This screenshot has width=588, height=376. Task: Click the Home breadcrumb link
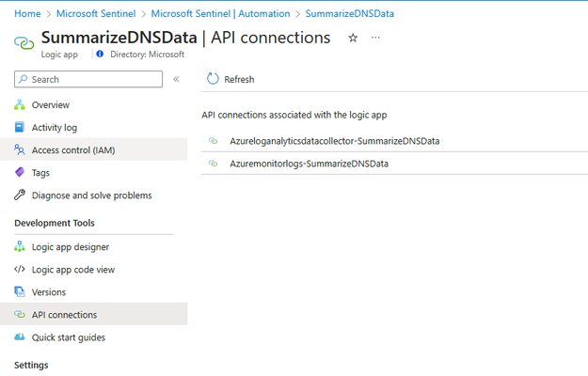pos(27,14)
